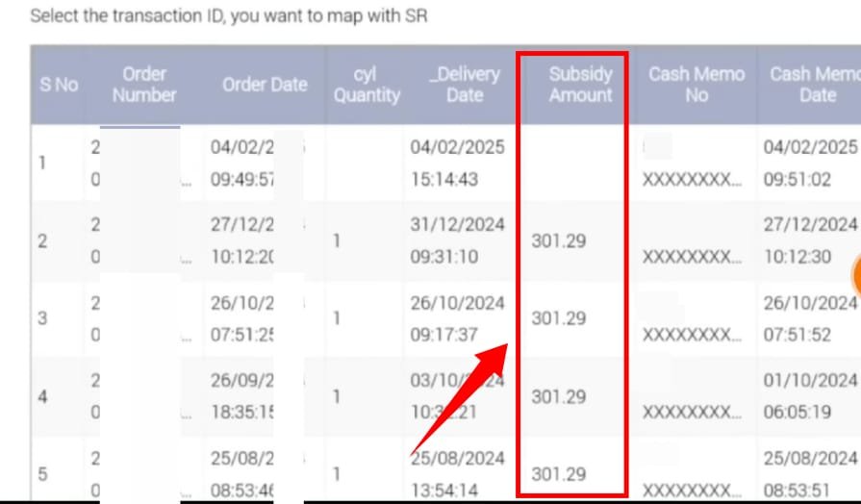Select serial number 5 row cell

(x=41, y=474)
